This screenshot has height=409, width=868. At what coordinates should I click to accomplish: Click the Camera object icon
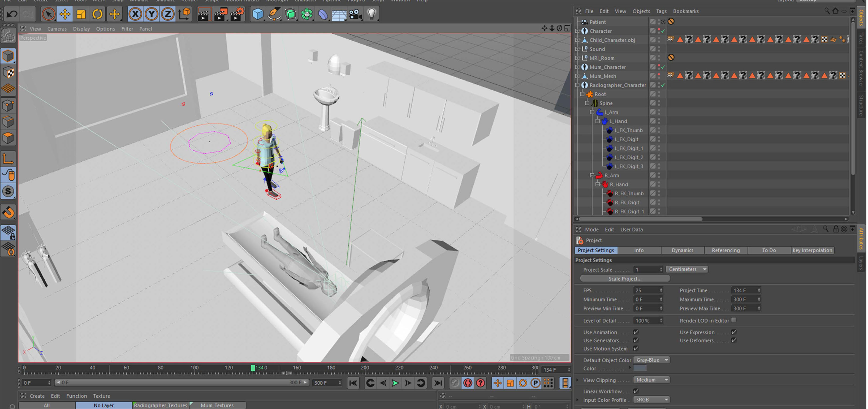point(355,14)
